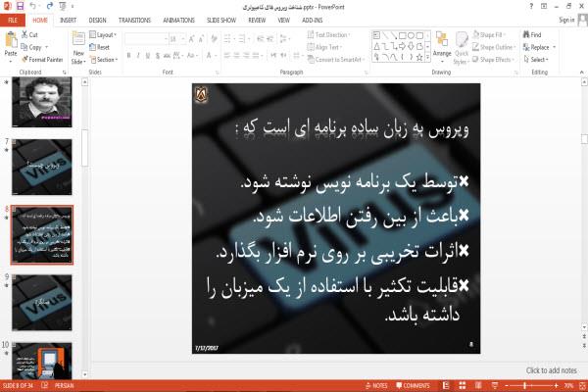588x392 pixels.
Task: Click the Paste clipboard icon
Action: pos(11,40)
